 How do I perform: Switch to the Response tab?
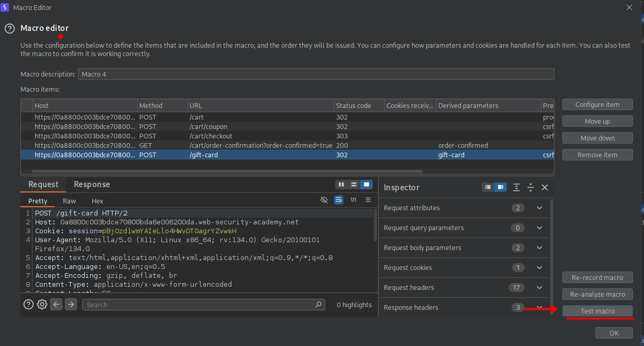click(x=92, y=185)
